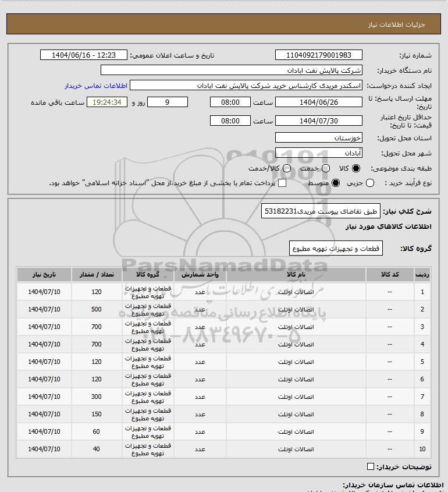448x492 pixels.
Task: Select the خدمت radio button
Action: [326, 168]
